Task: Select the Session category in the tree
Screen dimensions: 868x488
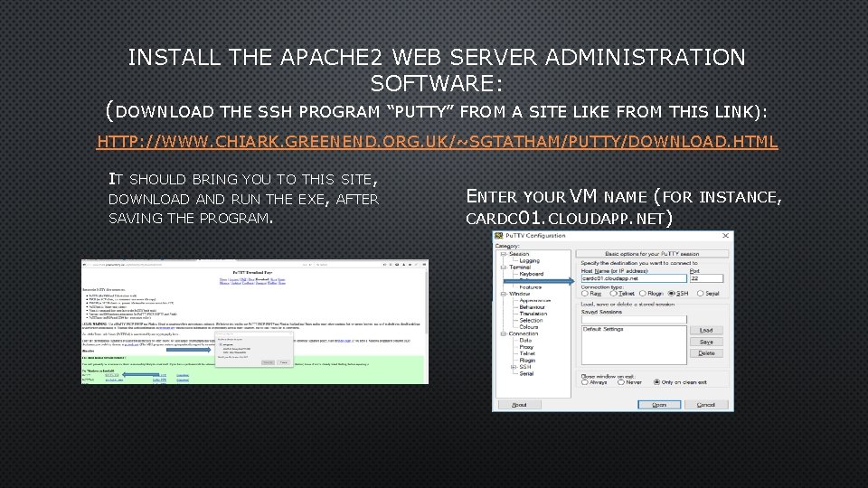Action: coord(519,254)
